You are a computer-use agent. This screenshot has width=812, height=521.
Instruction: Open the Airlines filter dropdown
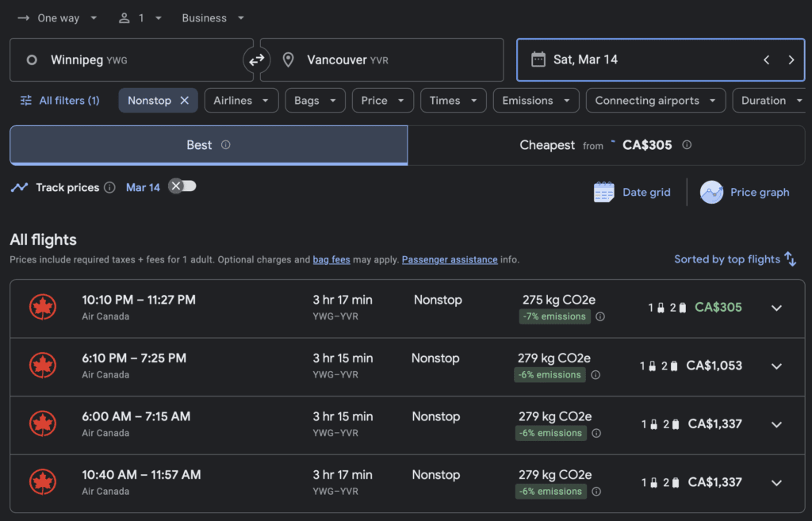[x=242, y=101]
